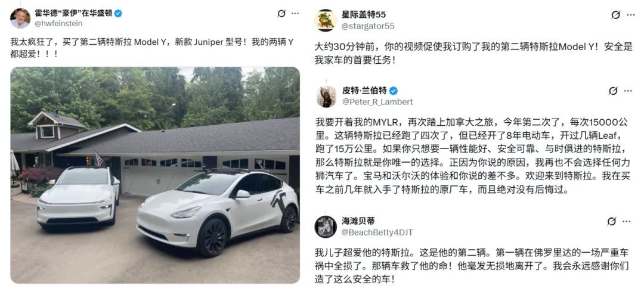
Task: Open more options on stargator55's tweet
Action: point(630,15)
